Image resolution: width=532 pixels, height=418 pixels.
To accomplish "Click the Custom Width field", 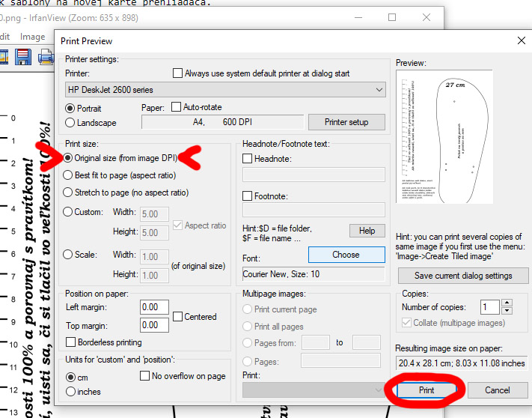I will click(154, 214).
